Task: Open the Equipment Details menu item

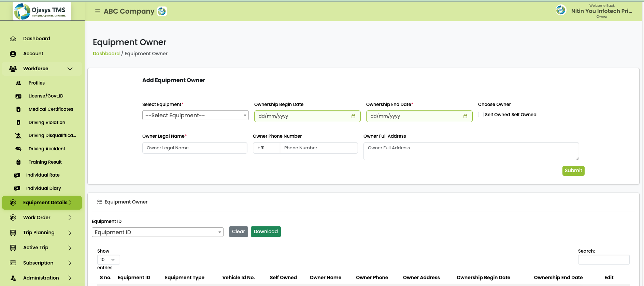Action: click(x=42, y=202)
